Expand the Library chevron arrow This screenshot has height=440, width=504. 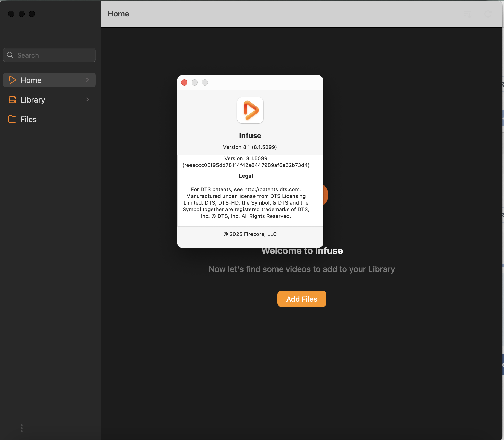pyautogui.click(x=88, y=100)
